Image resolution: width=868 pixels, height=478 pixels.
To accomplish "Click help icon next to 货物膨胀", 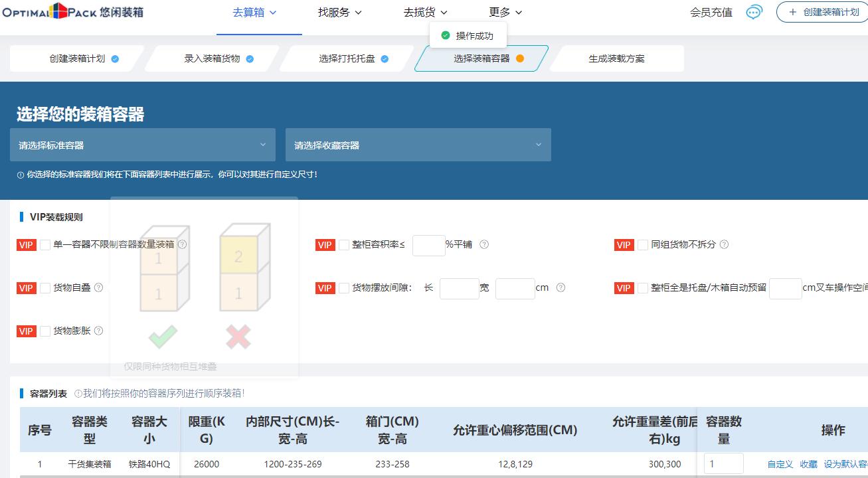I will [x=98, y=331].
